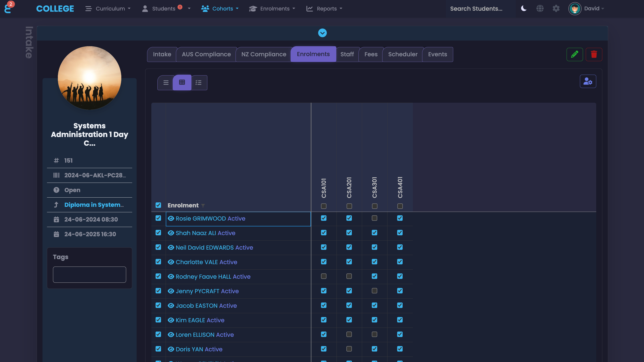This screenshot has width=644, height=362.
Task: Open the AUS Compliance tab
Action: click(x=206, y=54)
